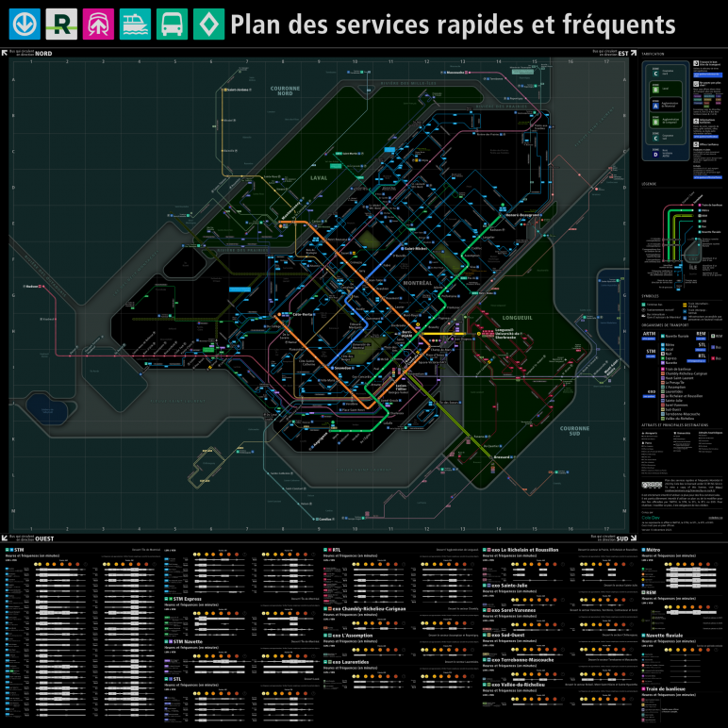Select the green diamond icon beside the title
Image resolution: width=728 pixels, height=728 pixels.
click(x=208, y=25)
